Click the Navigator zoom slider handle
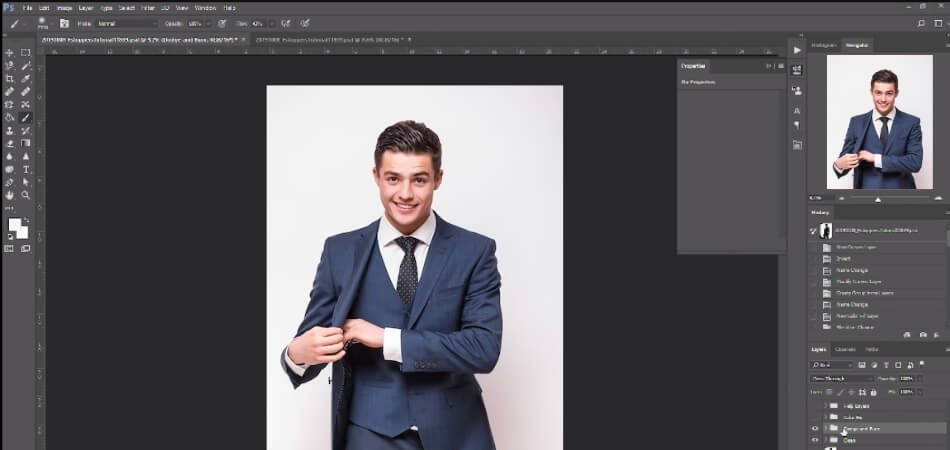The image size is (950, 450). point(878,199)
